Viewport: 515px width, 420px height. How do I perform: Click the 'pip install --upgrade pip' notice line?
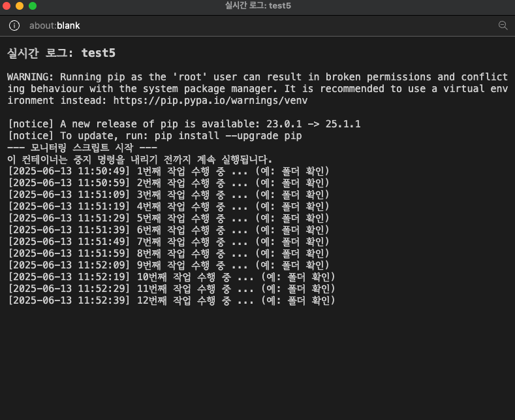tap(155, 136)
